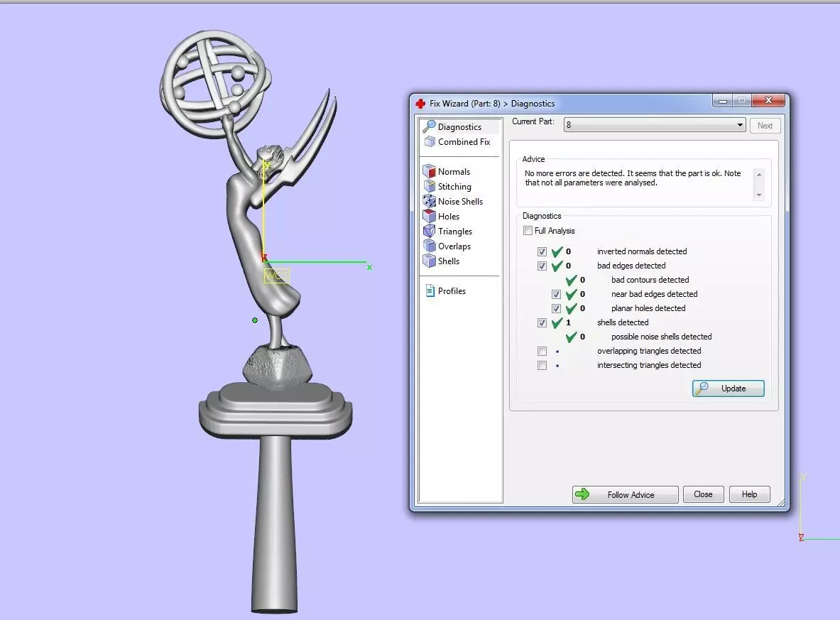Click the 'Current Part:' label

(x=533, y=121)
